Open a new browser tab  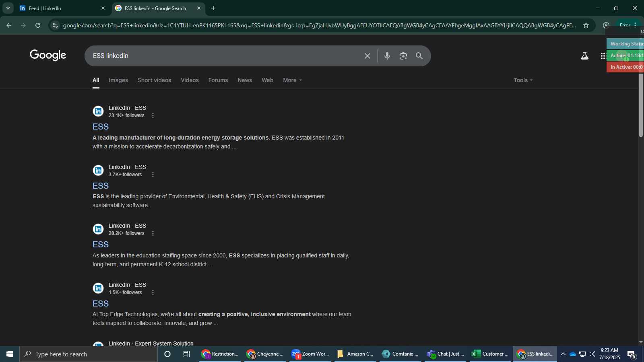click(x=213, y=8)
